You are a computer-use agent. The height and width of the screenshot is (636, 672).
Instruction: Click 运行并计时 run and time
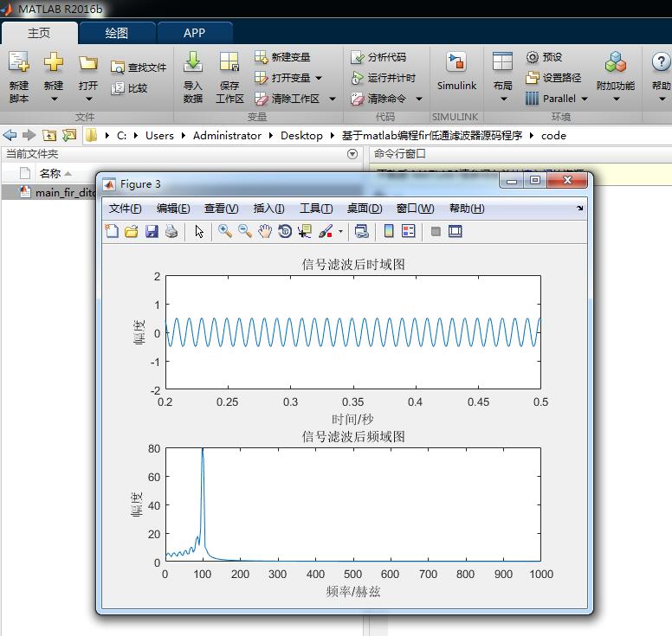click(x=383, y=78)
